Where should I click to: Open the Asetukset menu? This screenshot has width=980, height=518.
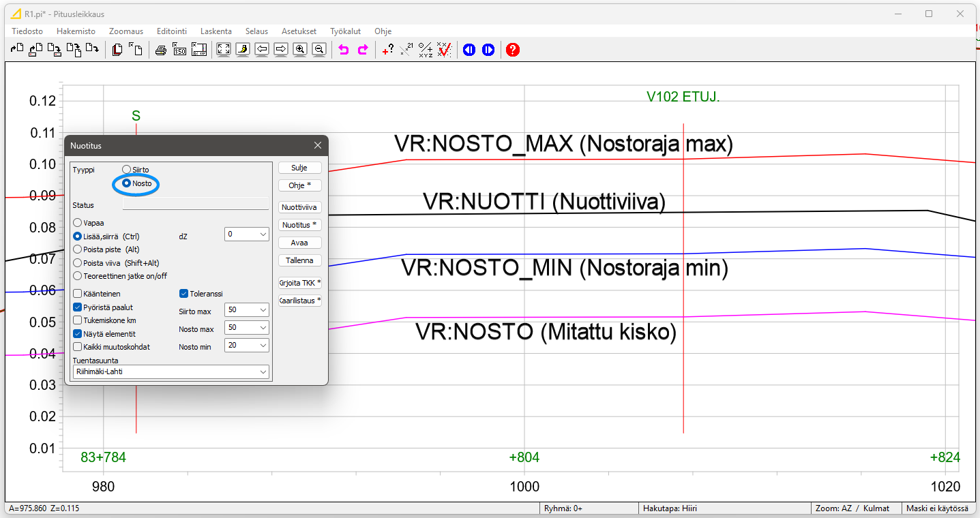click(301, 31)
